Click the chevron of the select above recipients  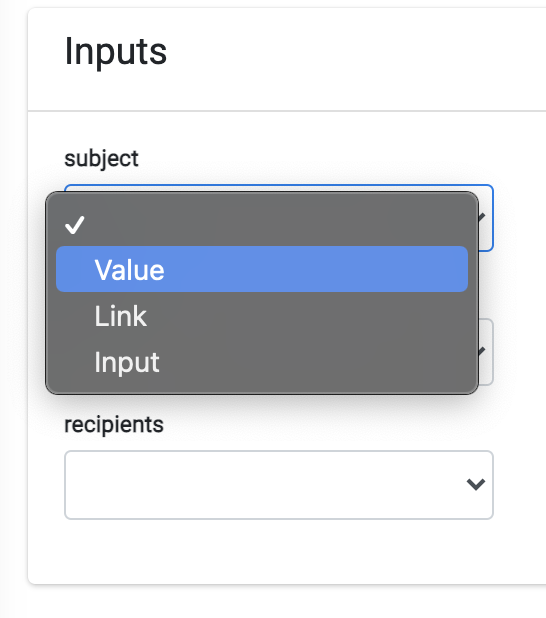pos(483,351)
